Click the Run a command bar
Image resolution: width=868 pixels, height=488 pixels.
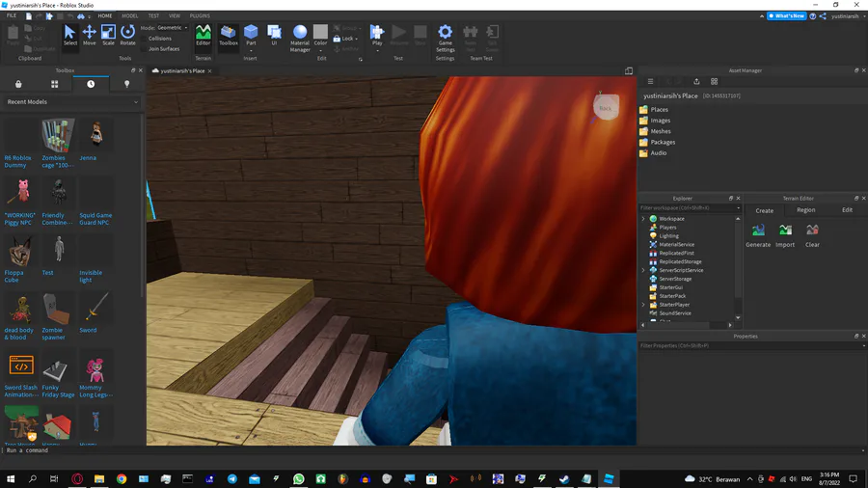point(432,450)
